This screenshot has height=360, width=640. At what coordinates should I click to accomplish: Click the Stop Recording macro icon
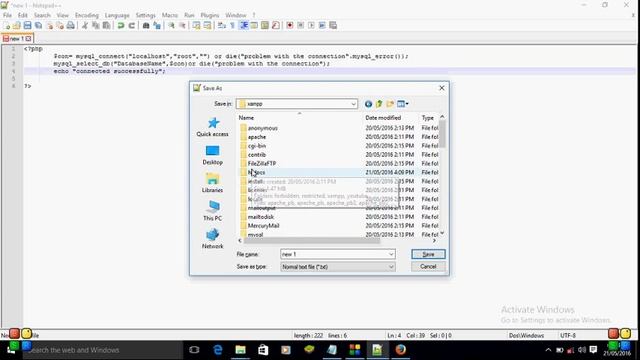pyautogui.click(x=300, y=25)
